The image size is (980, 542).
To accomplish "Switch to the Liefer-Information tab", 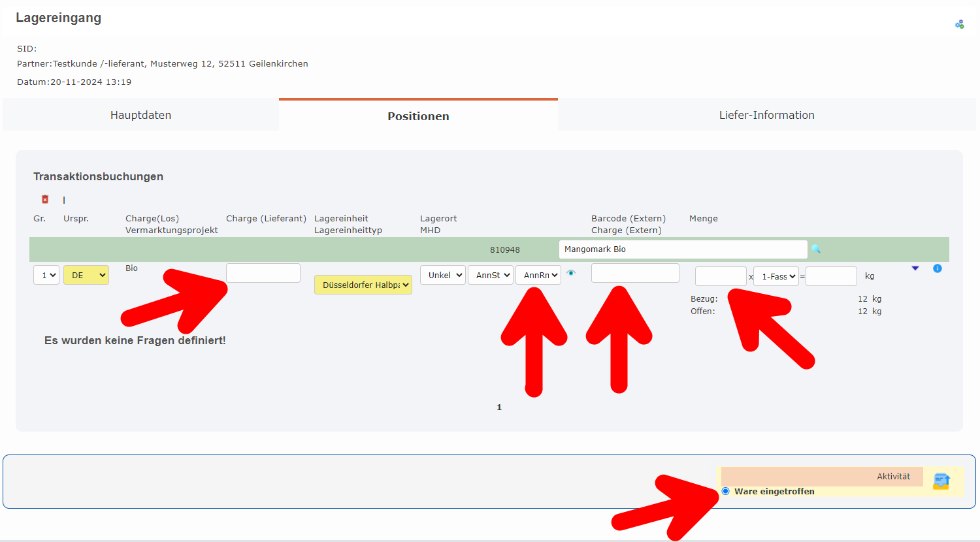I will pos(766,115).
